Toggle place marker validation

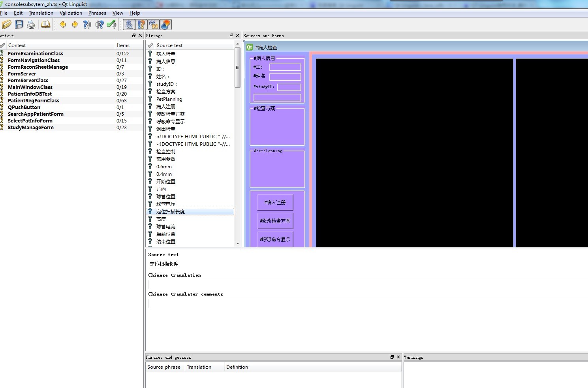(166, 25)
